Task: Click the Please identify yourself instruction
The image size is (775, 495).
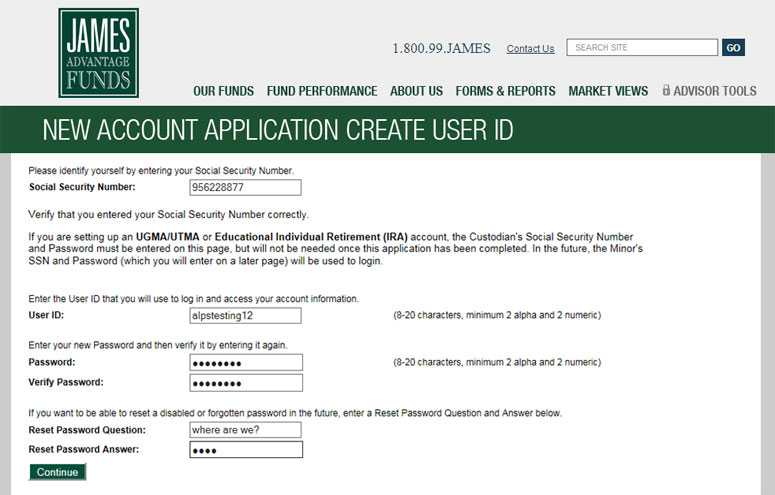Action: pos(161,171)
